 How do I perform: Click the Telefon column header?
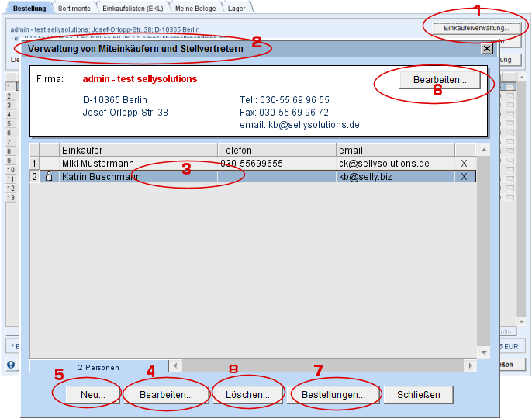point(277,150)
